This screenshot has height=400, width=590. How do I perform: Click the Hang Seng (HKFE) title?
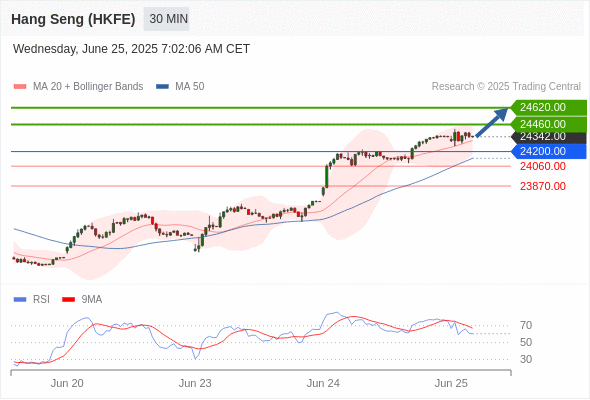click(x=73, y=19)
